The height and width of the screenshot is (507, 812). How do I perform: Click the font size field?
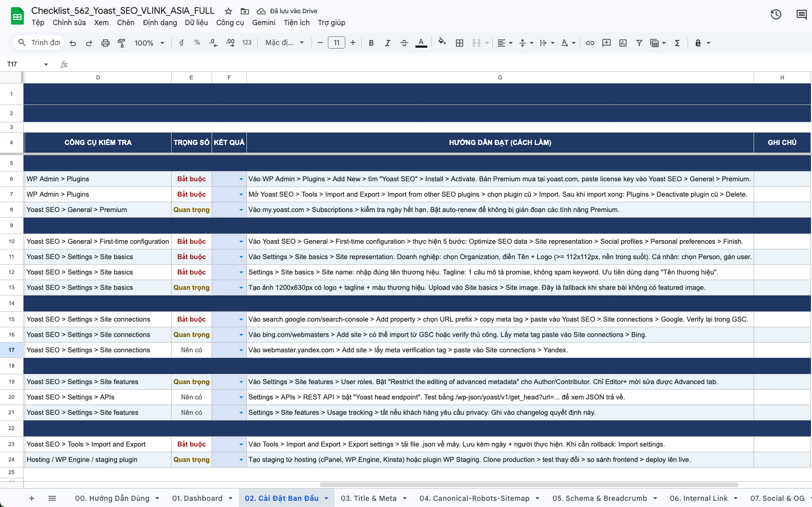tap(337, 43)
